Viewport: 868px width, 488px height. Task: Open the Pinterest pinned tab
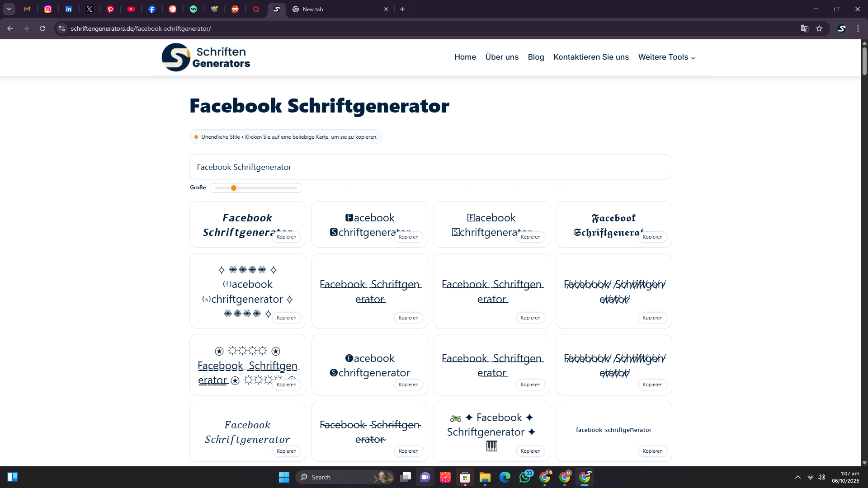pyautogui.click(x=110, y=9)
